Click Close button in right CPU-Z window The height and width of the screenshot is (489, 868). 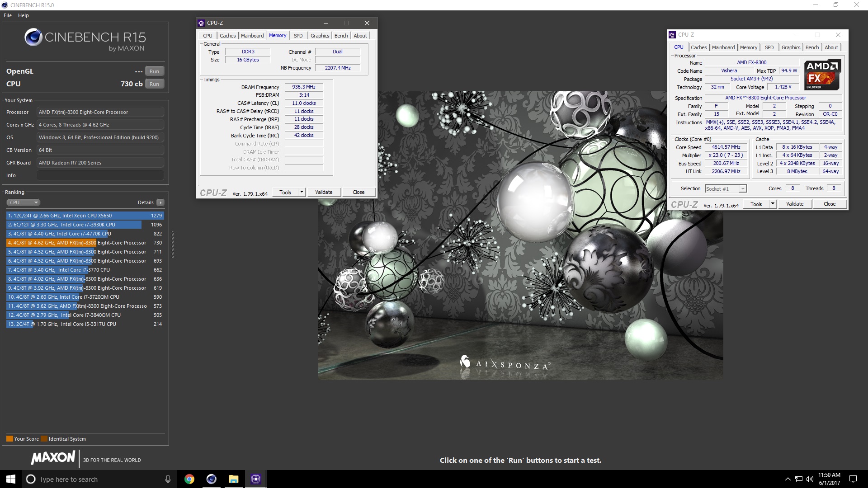pyautogui.click(x=830, y=204)
